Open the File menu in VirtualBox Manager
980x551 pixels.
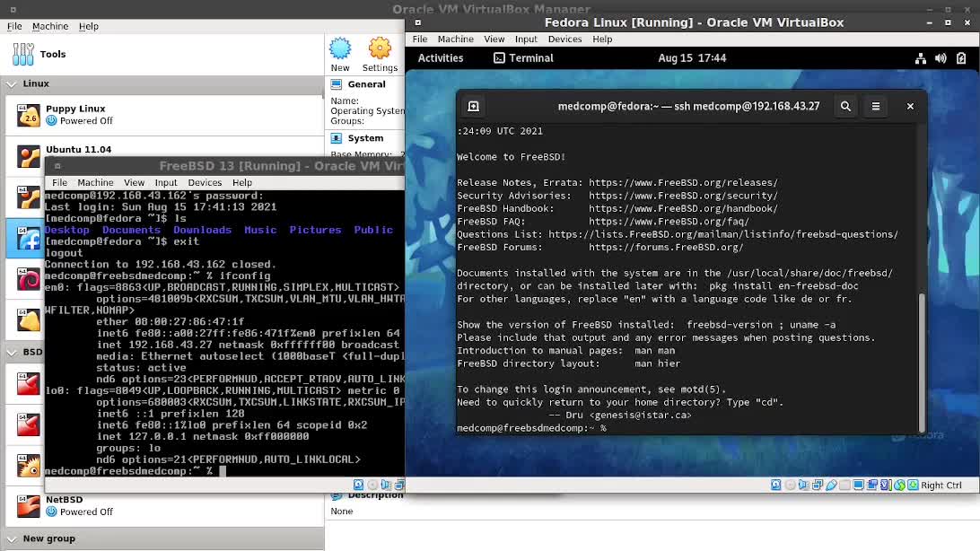pyautogui.click(x=14, y=26)
